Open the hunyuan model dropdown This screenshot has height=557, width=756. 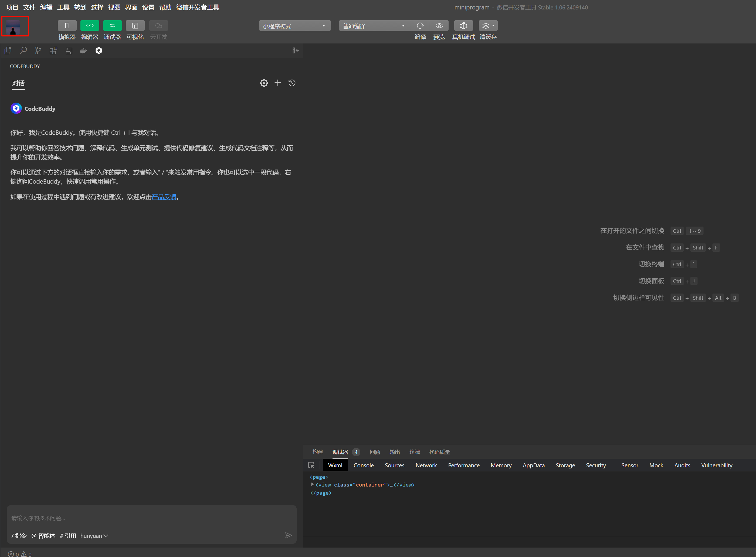coord(94,536)
